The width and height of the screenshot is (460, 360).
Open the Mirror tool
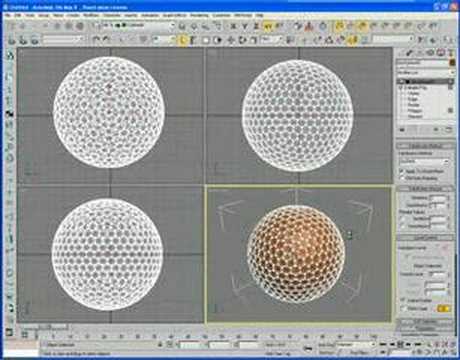[x=421, y=40]
